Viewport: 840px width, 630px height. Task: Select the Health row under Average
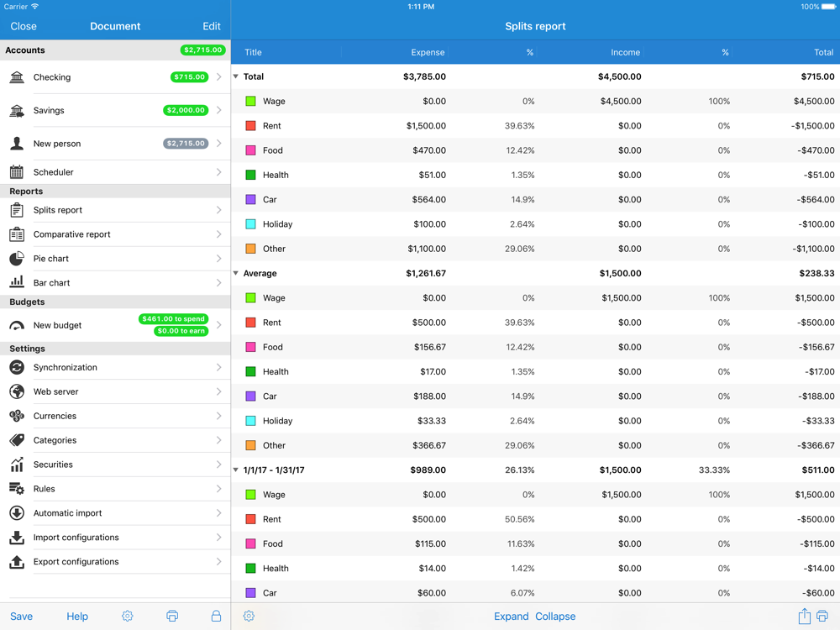[x=535, y=372]
